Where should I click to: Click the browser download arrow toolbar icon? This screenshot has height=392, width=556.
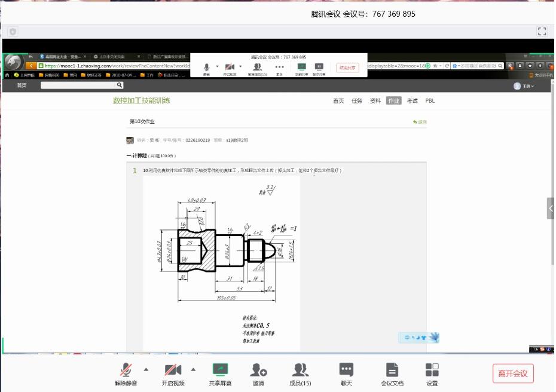click(x=540, y=66)
